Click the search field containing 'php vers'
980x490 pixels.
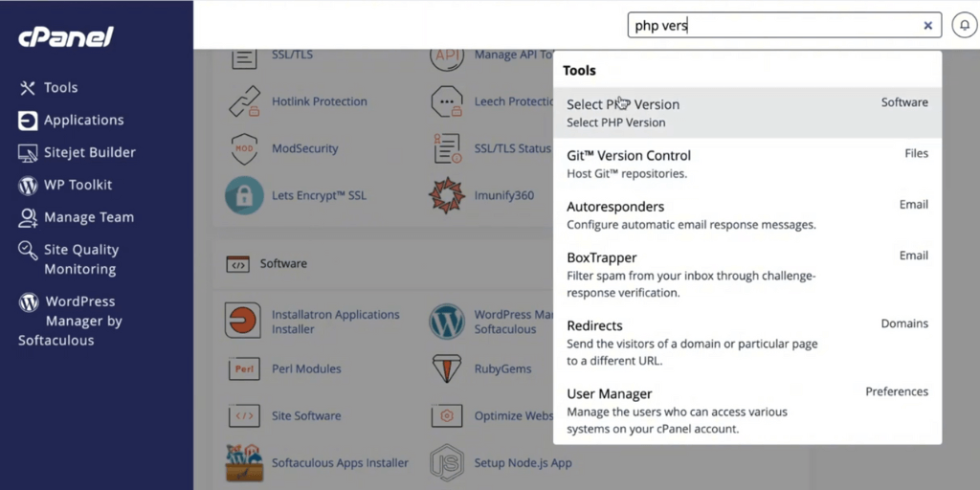pos(785,26)
